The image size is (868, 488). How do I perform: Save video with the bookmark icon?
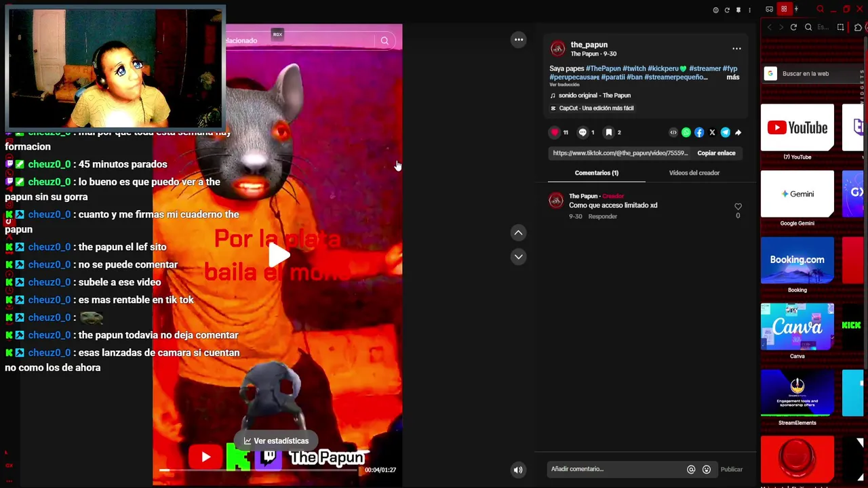click(609, 133)
